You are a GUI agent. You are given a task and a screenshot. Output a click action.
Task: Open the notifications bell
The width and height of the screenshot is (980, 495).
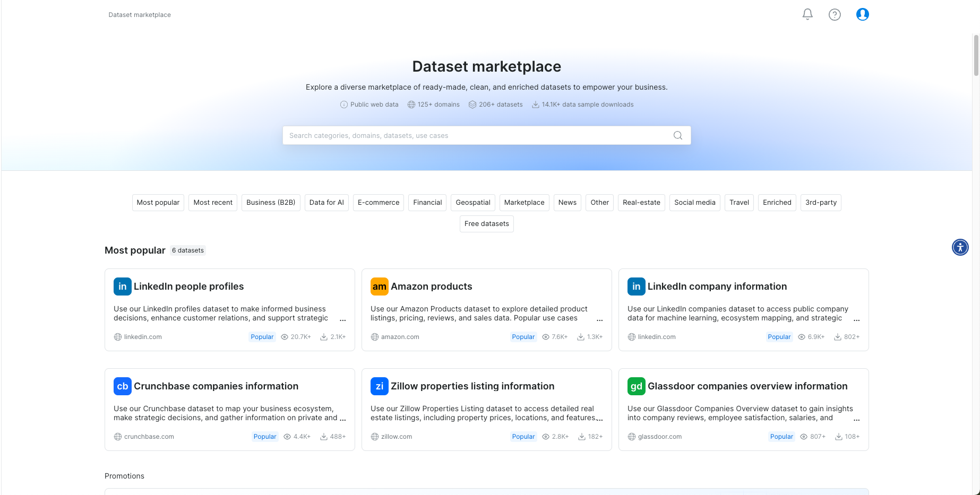tap(807, 14)
